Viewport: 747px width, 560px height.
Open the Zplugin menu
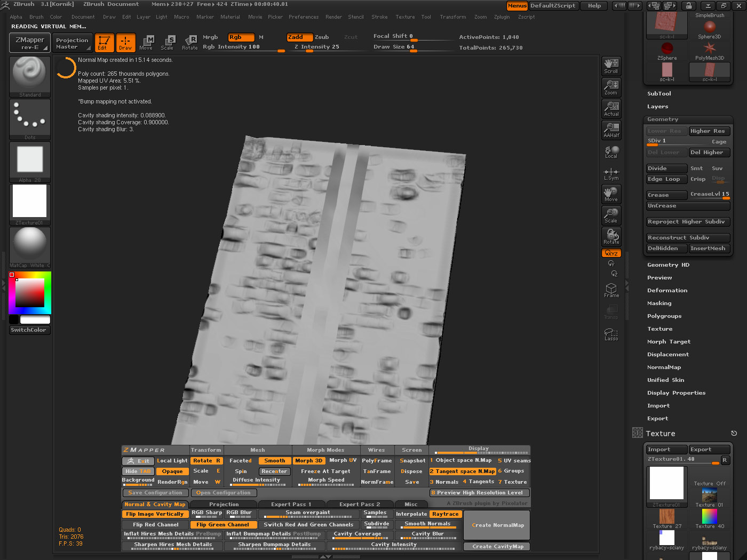tap(502, 17)
